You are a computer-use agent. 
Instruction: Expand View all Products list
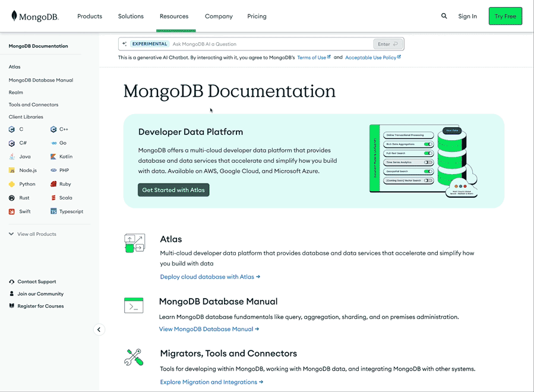32,234
